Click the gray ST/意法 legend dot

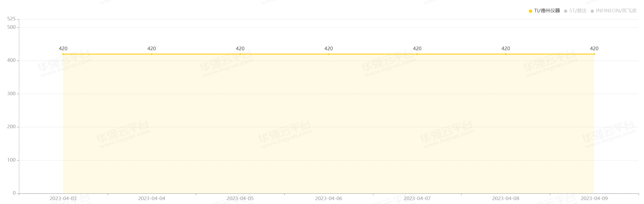566,11
